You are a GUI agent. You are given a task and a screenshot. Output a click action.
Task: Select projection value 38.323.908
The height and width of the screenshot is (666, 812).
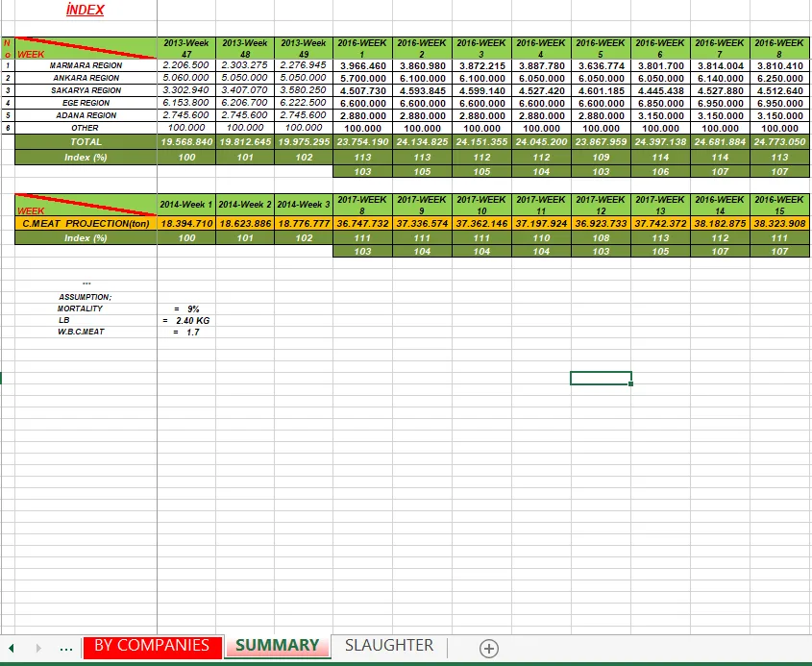coord(779,224)
